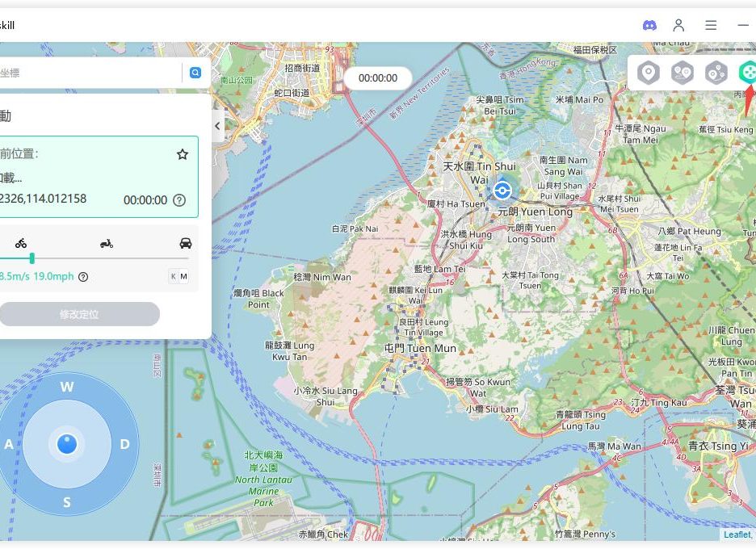Open the user account profile

pos(679,25)
